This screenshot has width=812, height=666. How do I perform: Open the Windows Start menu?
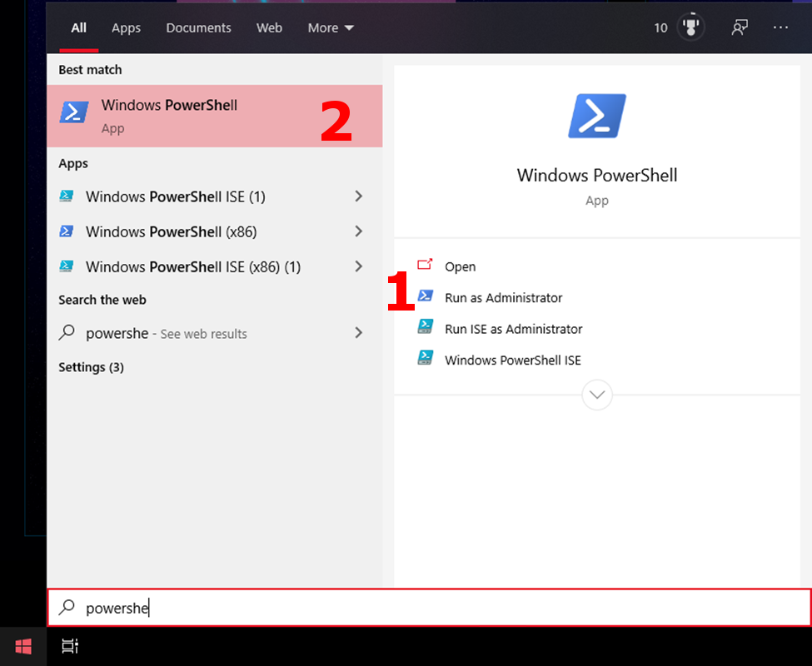[22, 646]
